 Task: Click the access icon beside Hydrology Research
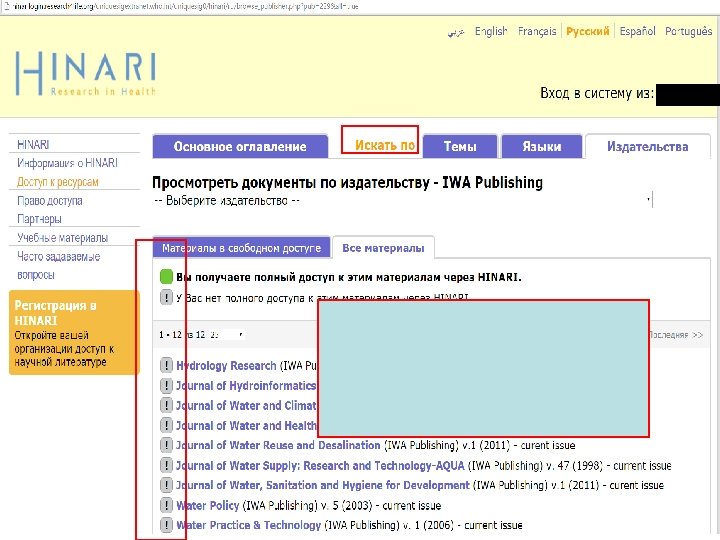tap(166, 366)
